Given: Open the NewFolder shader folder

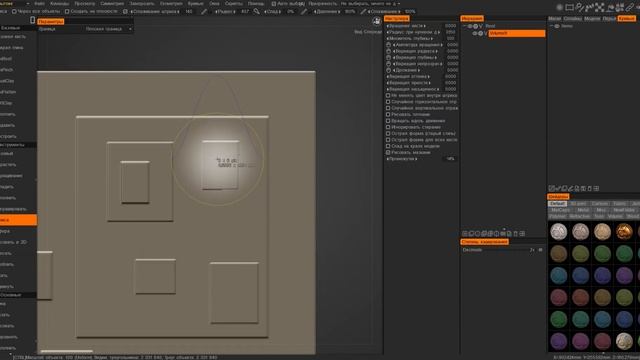Looking at the screenshot, I should (623, 210).
